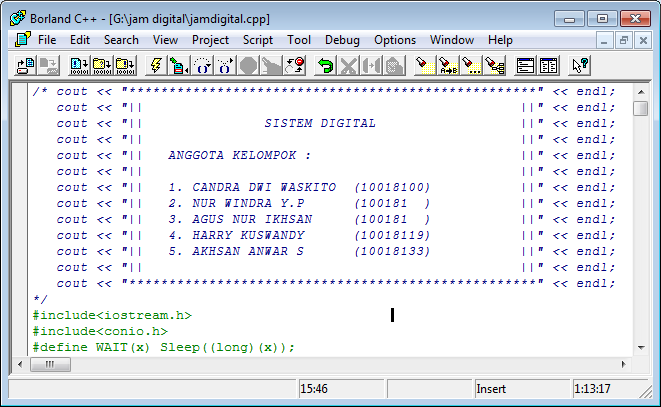This screenshot has height=407, width=661.
Task: Click the grayed-out Copy icon
Action: point(371,66)
